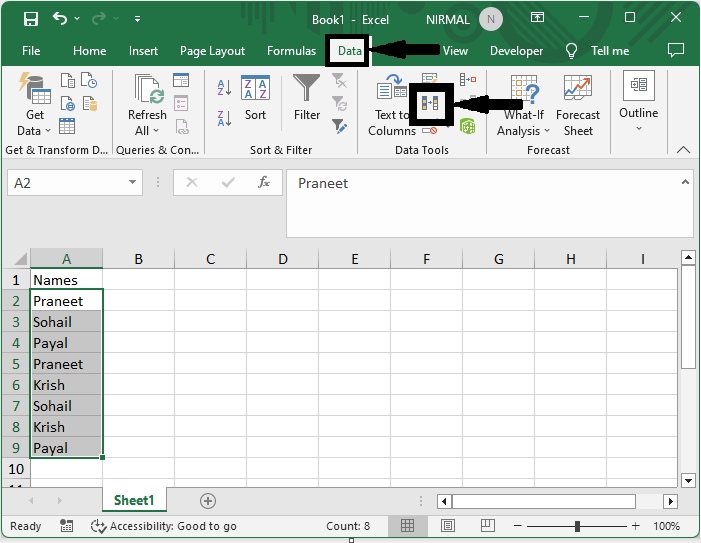Open the File tab
This screenshot has width=701, height=543.
[x=31, y=51]
